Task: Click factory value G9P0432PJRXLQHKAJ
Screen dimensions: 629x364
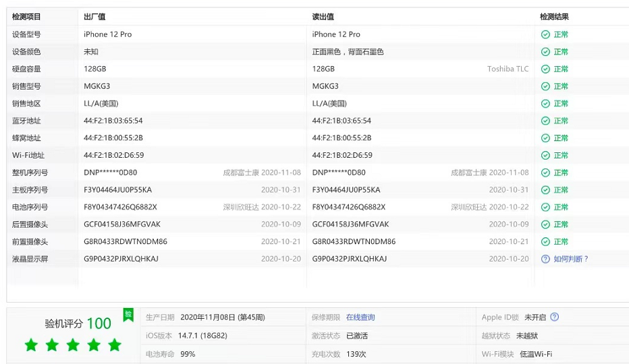Action: [121, 259]
